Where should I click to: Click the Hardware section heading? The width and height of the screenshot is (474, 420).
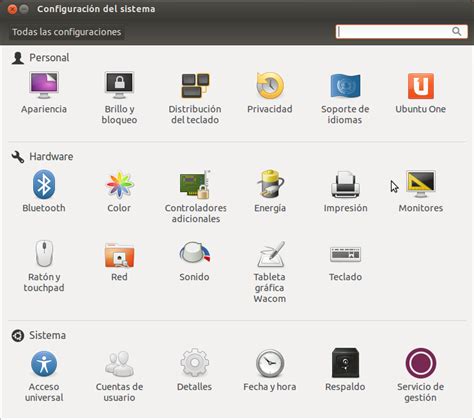51,157
